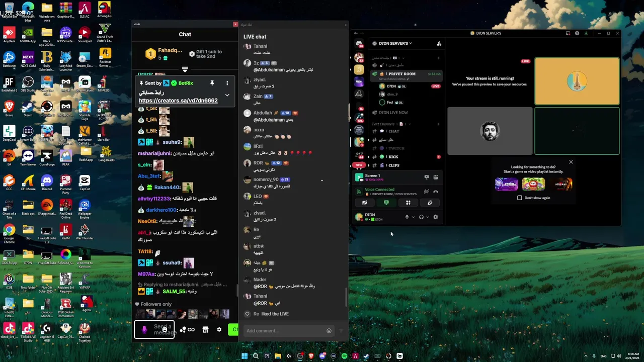The height and width of the screenshot is (362, 644).
Task: Toggle noise suppression icon in Voice Connected panel
Action: [427, 192]
